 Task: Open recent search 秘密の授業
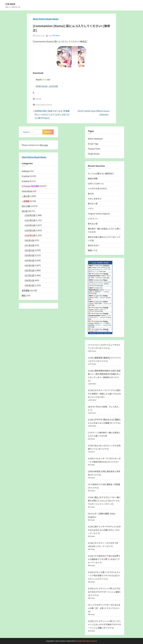point(93,179)
